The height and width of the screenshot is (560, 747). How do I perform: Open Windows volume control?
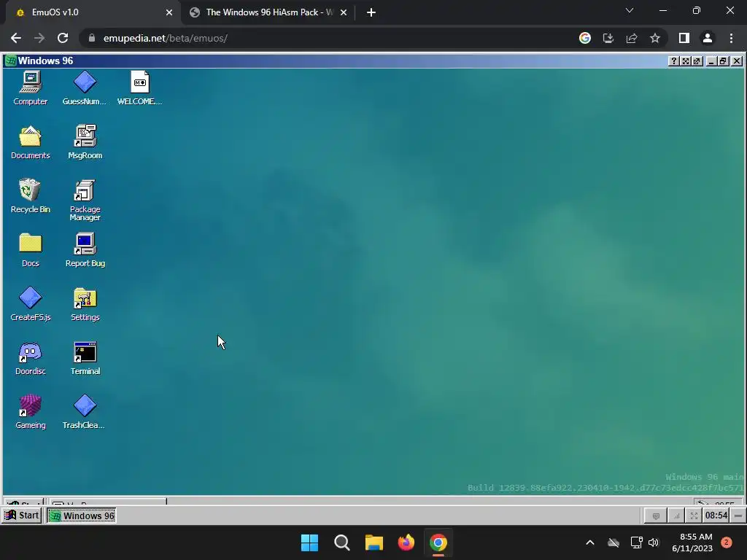pyautogui.click(x=654, y=542)
